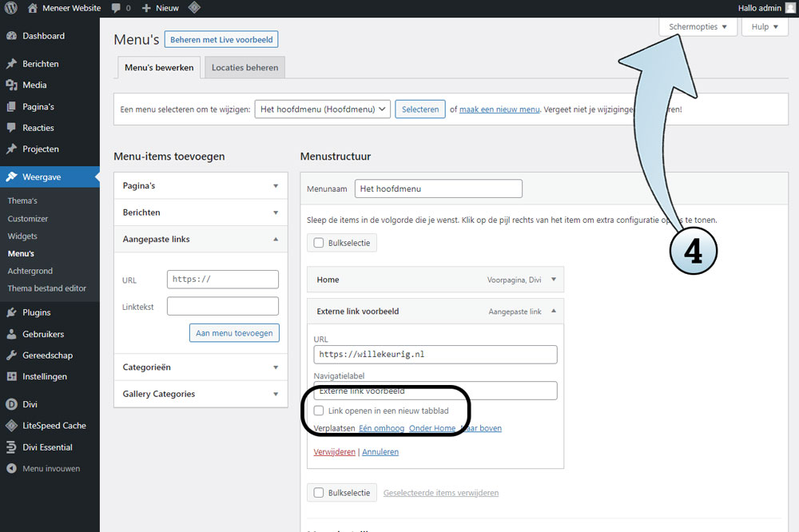This screenshot has width=799, height=532.
Task: Enable Link openen in een nieuw tabblad
Action: (320, 411)
